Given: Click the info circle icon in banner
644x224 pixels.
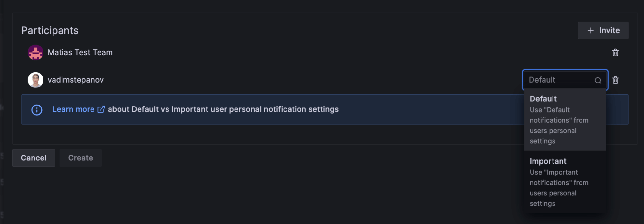Looking at the screenshot, I should pos(37,110).
